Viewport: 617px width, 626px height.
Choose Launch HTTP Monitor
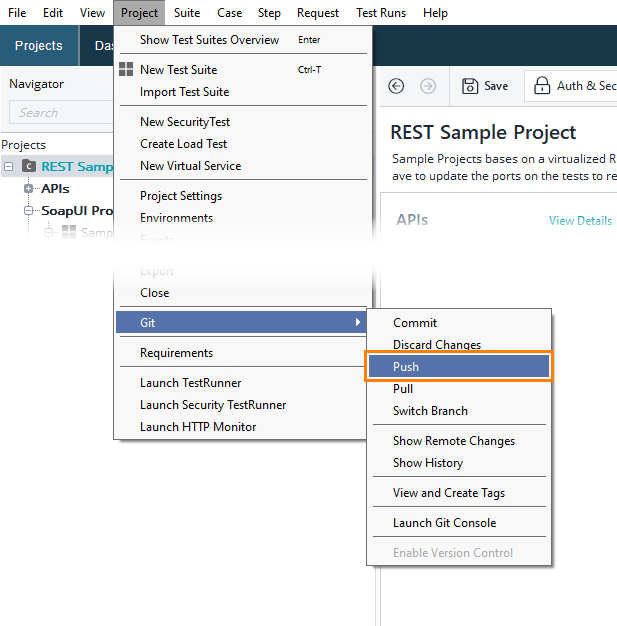[x=242, y=427]
